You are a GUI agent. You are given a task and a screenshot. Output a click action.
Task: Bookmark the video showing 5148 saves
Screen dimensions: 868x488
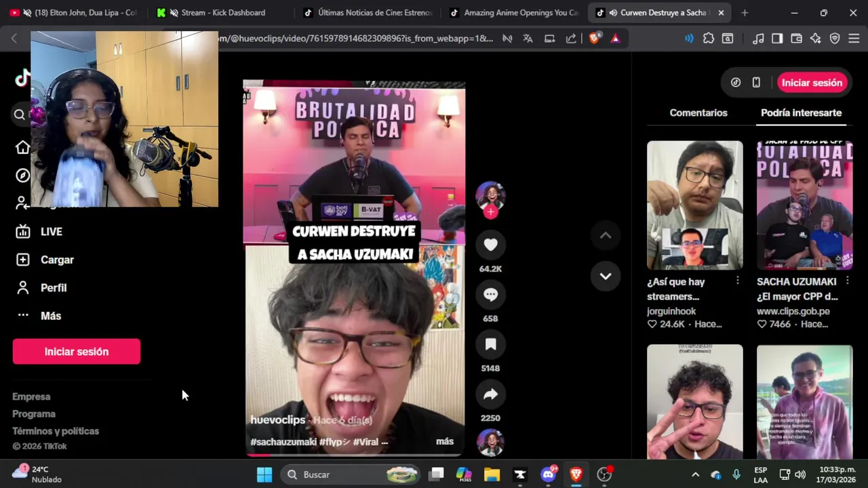click(490, 344)
